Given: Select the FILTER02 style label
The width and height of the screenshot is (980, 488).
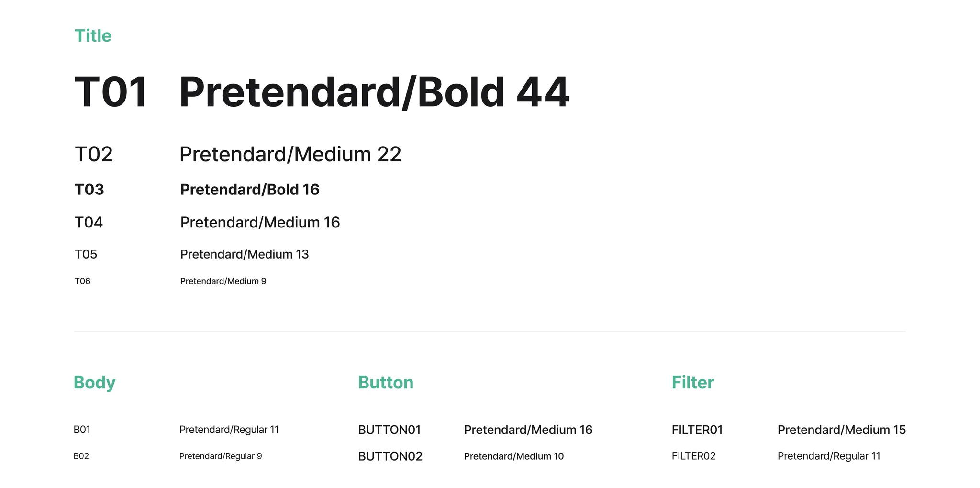Looking at the screenshot, I should 693,456.
